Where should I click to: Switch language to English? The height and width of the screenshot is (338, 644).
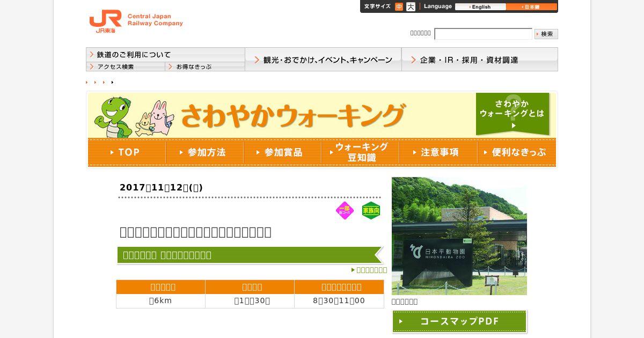click(480, 7)
